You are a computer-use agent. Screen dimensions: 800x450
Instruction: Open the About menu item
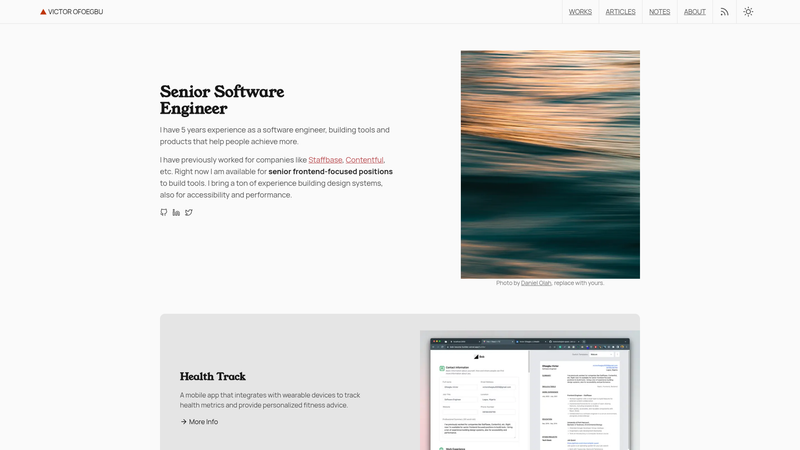pyautogui.click(x=695, y=12)
